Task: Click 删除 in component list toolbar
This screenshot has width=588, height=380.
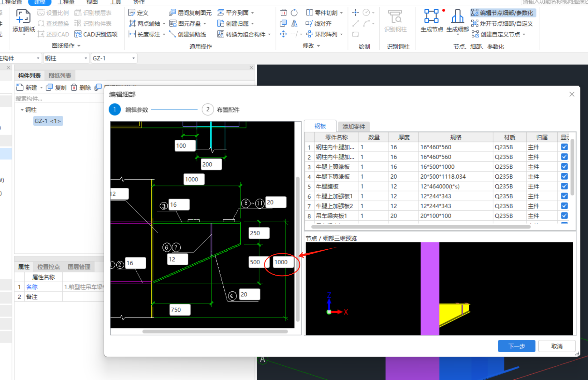Action: click(81, 88)
